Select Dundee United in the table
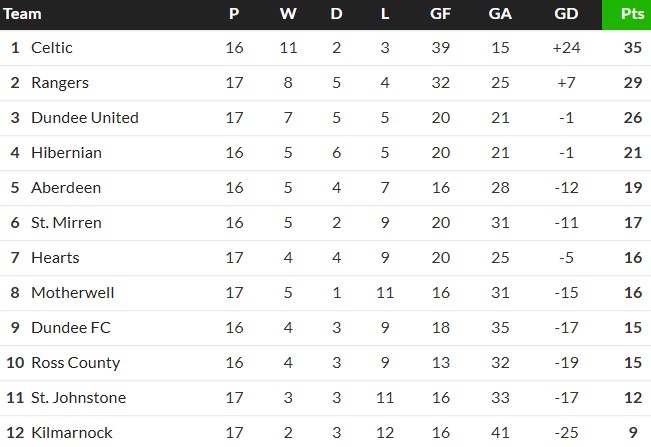 (x=84, y=118)
